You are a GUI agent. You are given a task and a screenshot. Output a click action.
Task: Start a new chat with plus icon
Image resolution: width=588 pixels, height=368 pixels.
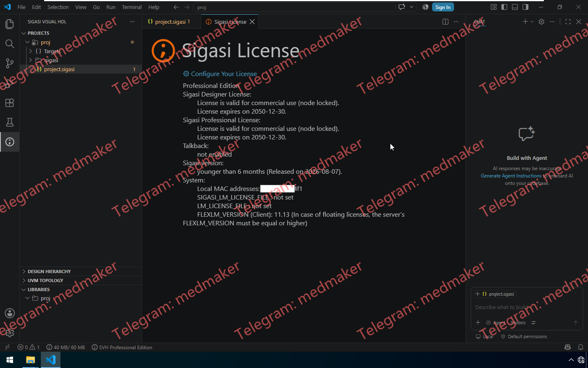click(525, 22)
